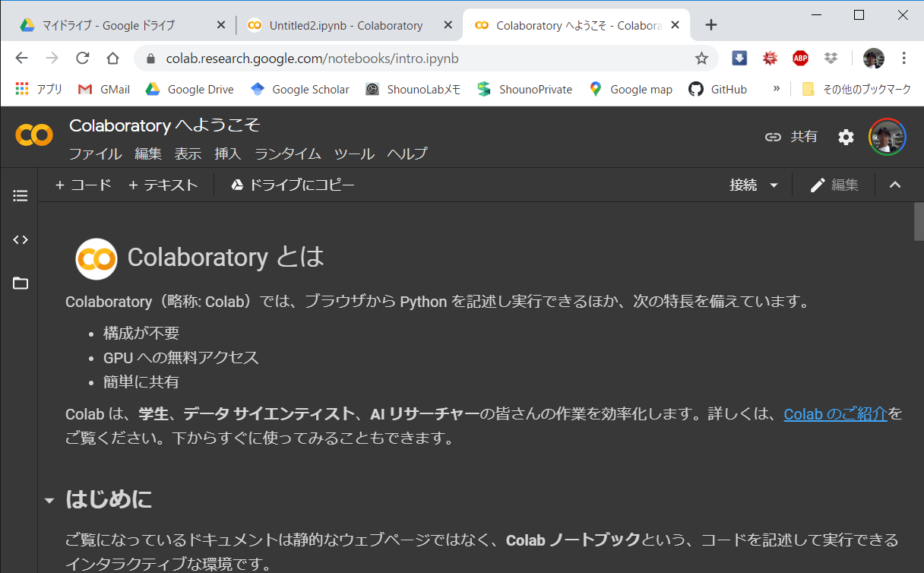
Task: Open the Colab のご紹介 link
Action: (835, 414)
